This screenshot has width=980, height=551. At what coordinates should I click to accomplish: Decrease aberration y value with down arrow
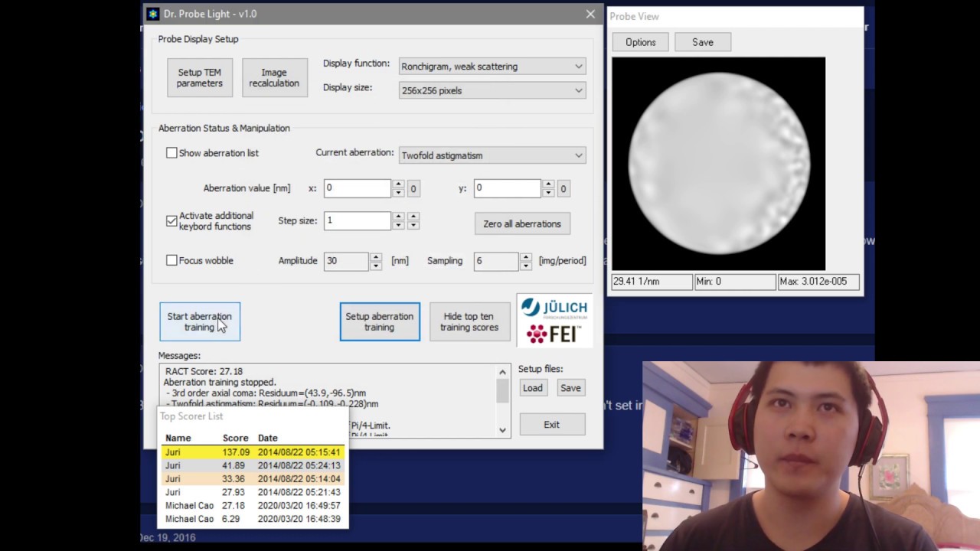(548, 193)
